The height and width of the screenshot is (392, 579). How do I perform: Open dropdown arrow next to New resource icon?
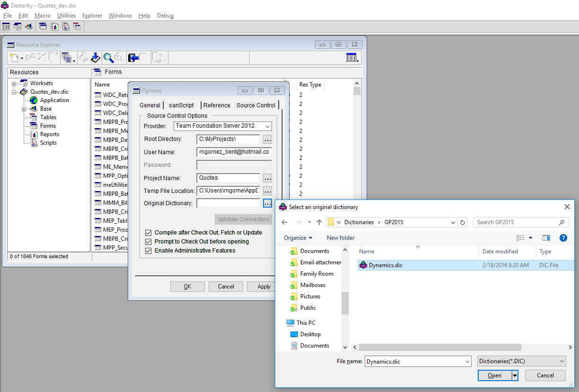pyautogui.click(x=22, y=59)
